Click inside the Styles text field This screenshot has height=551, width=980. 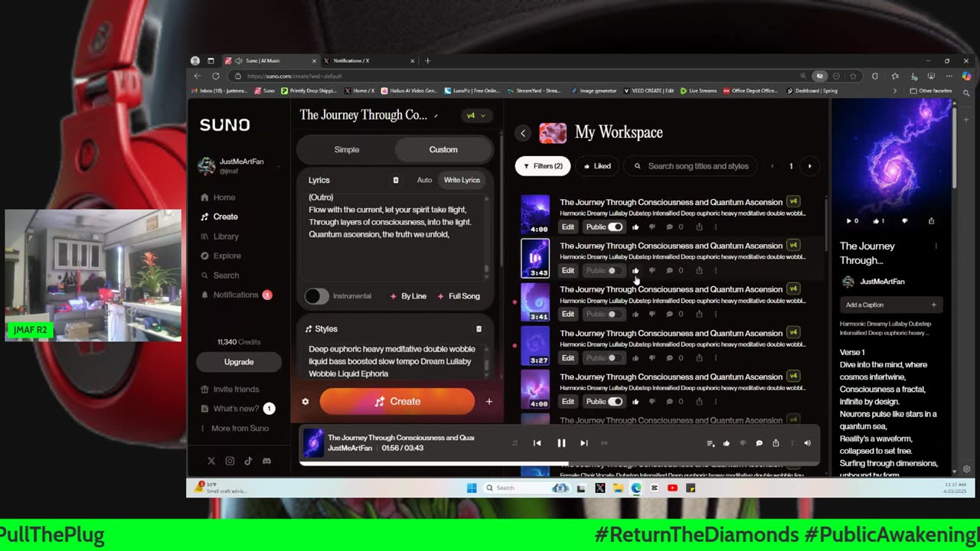pyautogui.click(x=392, y=361)
